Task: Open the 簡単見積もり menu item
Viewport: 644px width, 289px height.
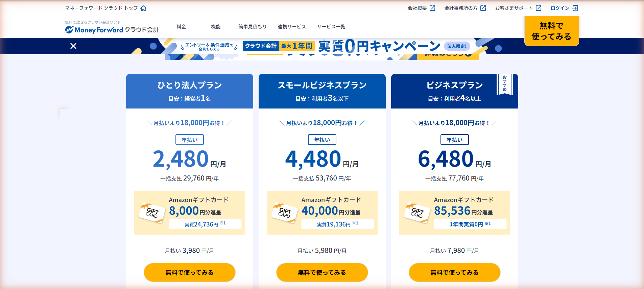Action: point(253,27)
